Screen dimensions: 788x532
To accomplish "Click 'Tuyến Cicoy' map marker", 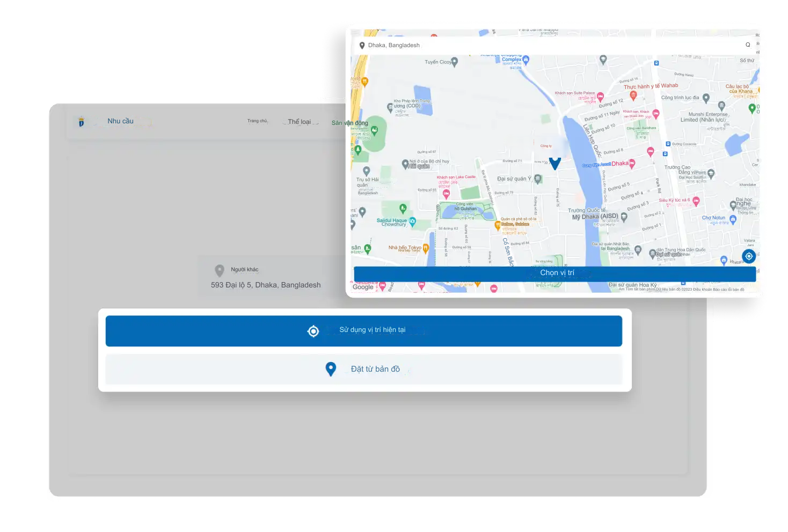I will (x=455, y=62).
